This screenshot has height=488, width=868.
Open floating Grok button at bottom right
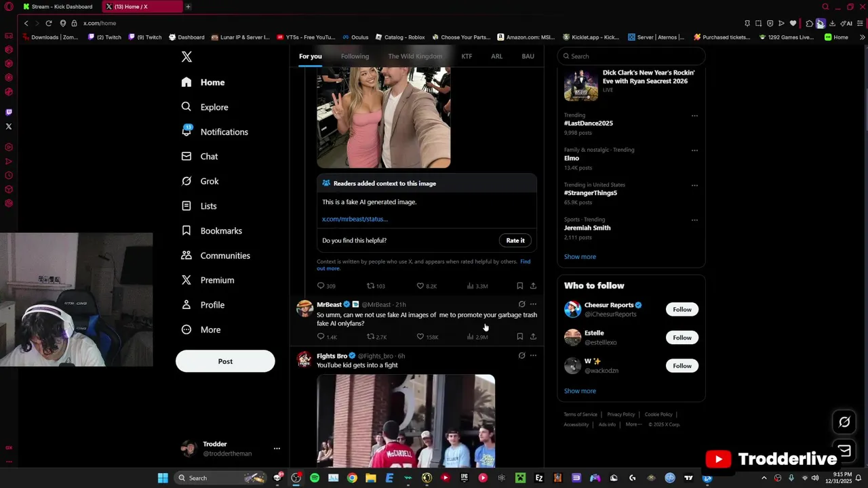point(844,422)
